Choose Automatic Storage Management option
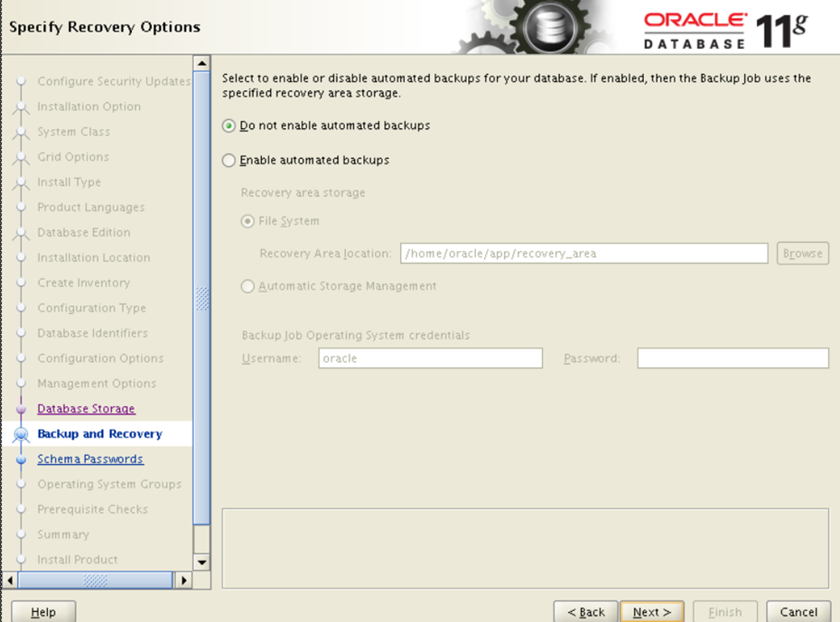The height and width of the screenshot is (622, 840). [x=247, y=286]
